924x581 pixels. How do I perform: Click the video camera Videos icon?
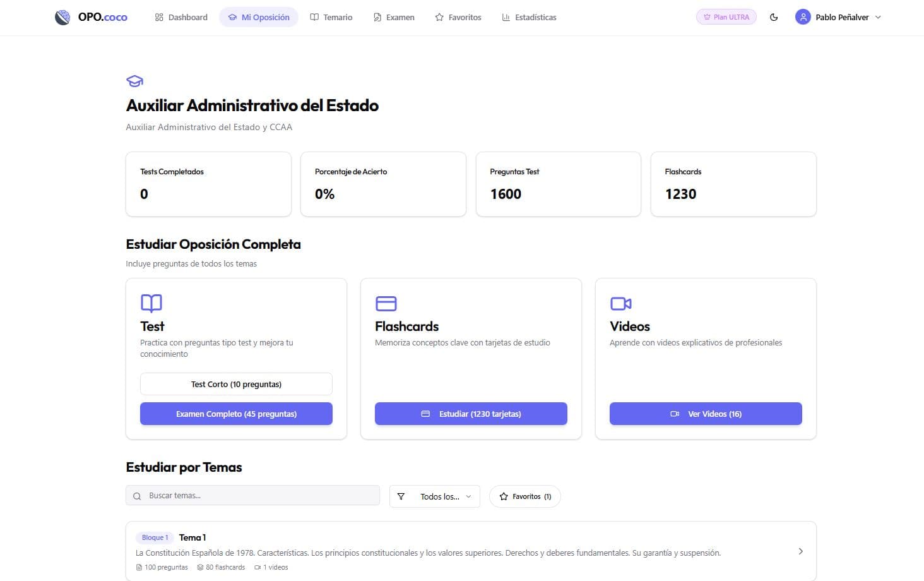tap(620, 304)
